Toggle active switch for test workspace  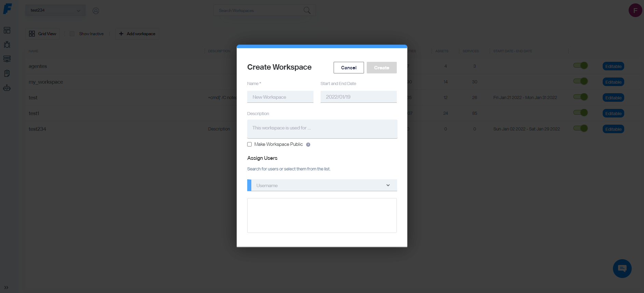[580, 97]
